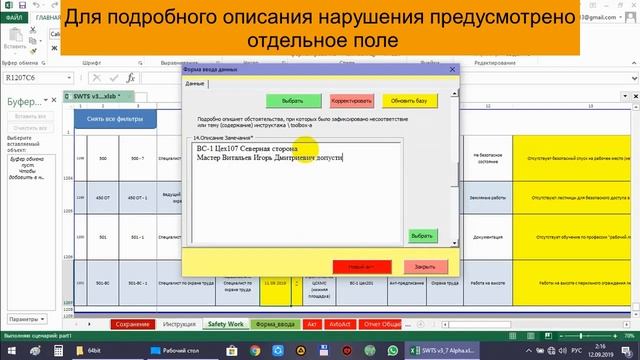Click the 70% zoom level indicator
The image size is (640, 360).
tap(629, 336)
